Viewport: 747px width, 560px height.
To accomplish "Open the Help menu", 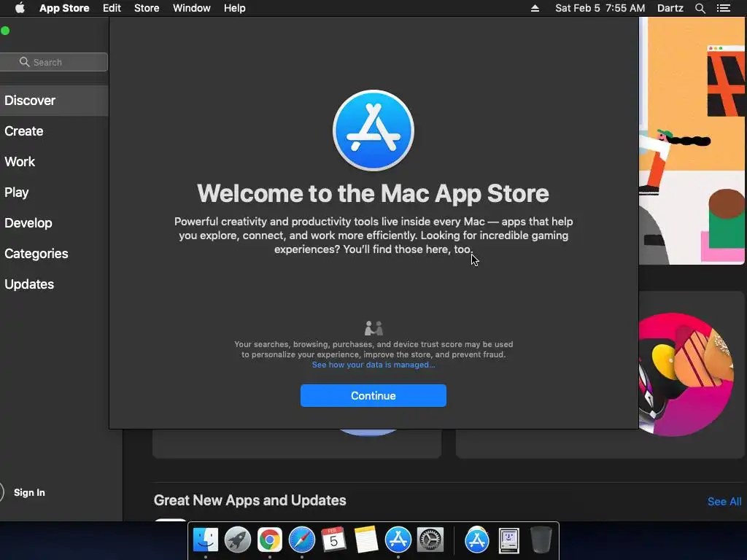I will (234, 8).
